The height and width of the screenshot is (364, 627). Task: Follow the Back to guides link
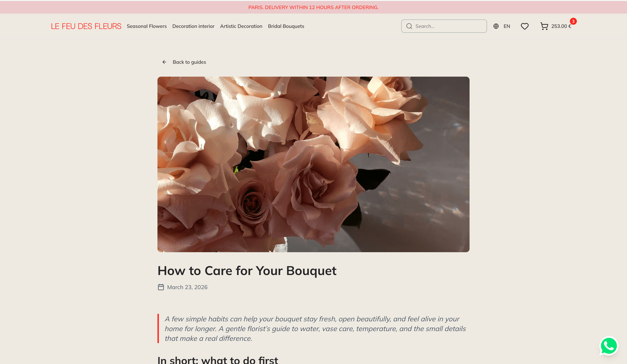(x=189, y=62)
